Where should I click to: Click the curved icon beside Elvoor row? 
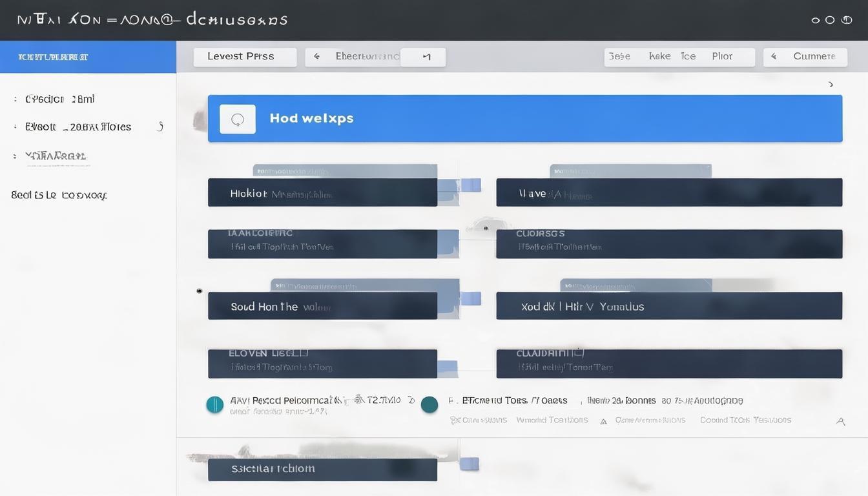click(x=160, y=127)
